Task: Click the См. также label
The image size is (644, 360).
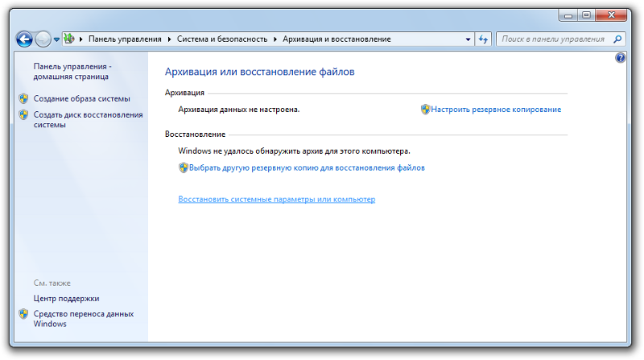Action: [x=52, y=283]
